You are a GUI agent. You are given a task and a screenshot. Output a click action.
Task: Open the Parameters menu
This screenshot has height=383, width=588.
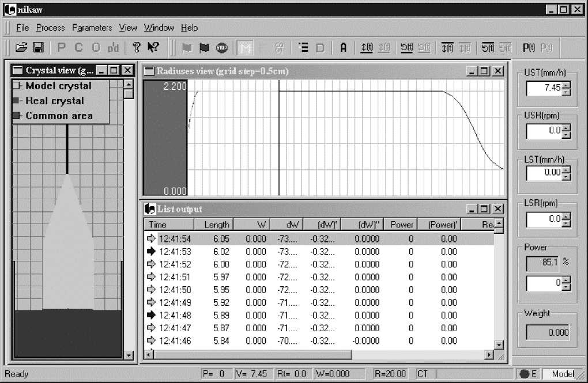tap(92, 28)
